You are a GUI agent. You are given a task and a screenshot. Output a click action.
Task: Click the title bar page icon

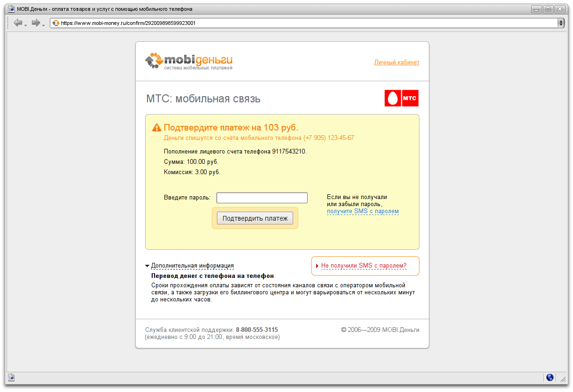[x=12, y=9]
